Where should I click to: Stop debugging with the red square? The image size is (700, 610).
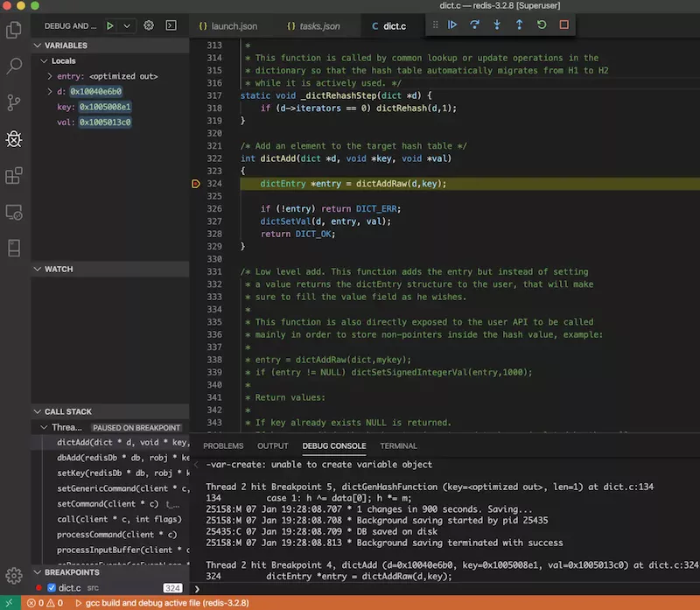click(564, 25)
